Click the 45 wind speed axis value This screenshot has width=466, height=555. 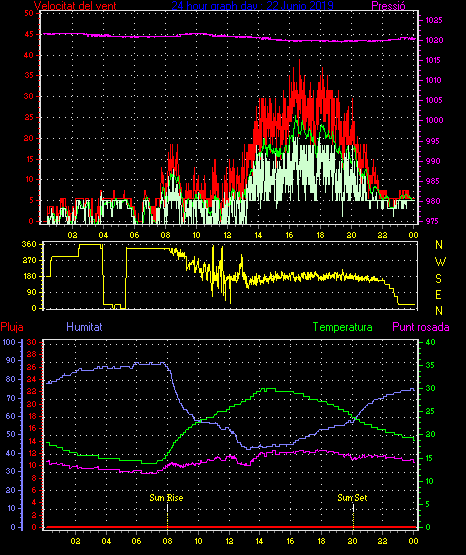29,34
